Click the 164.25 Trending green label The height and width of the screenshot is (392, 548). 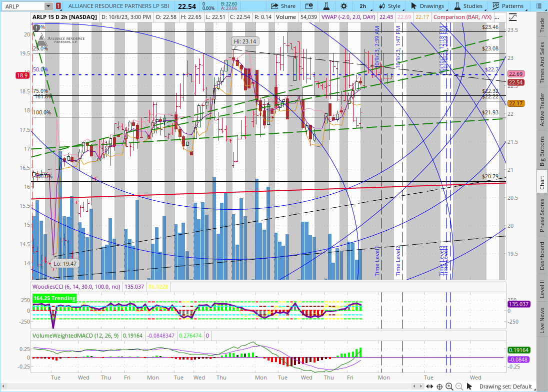click(54, 298)
